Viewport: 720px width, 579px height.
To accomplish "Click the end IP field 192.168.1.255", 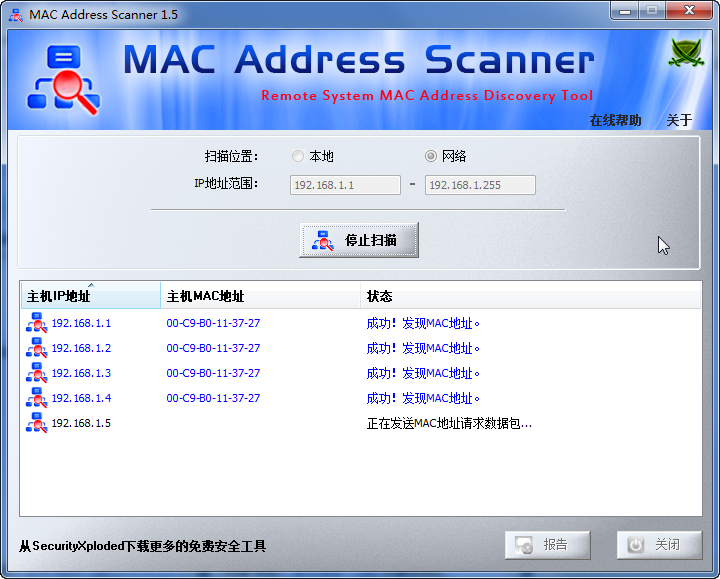I will click(480, 185).
